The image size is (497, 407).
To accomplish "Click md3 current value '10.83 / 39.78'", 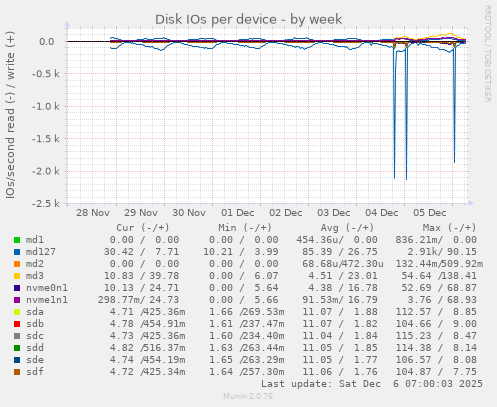I will point(141,276).
